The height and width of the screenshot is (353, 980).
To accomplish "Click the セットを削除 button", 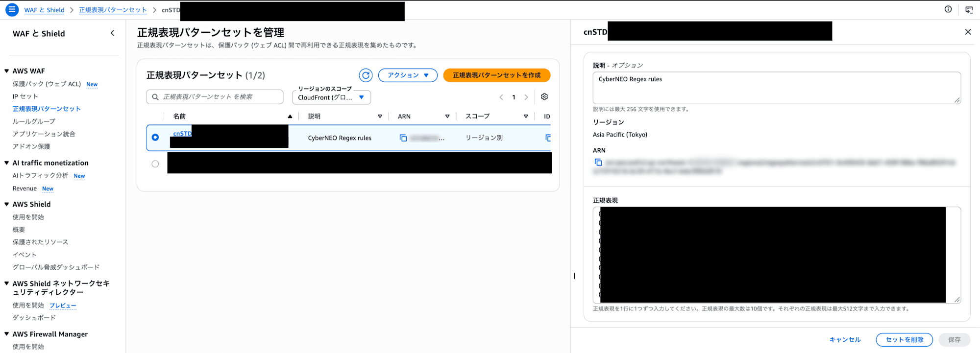I will (905, 340).
